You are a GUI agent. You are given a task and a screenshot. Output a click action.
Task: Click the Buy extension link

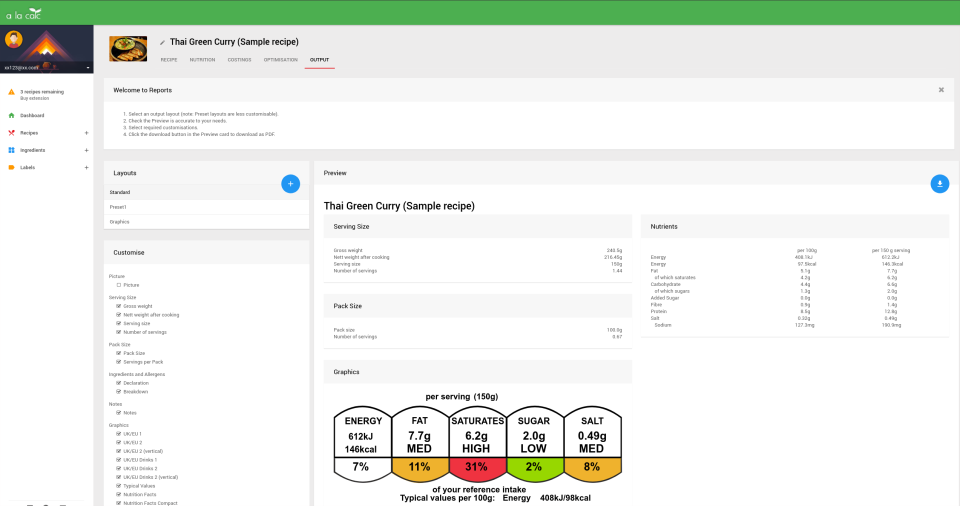[x=34, y=99]
